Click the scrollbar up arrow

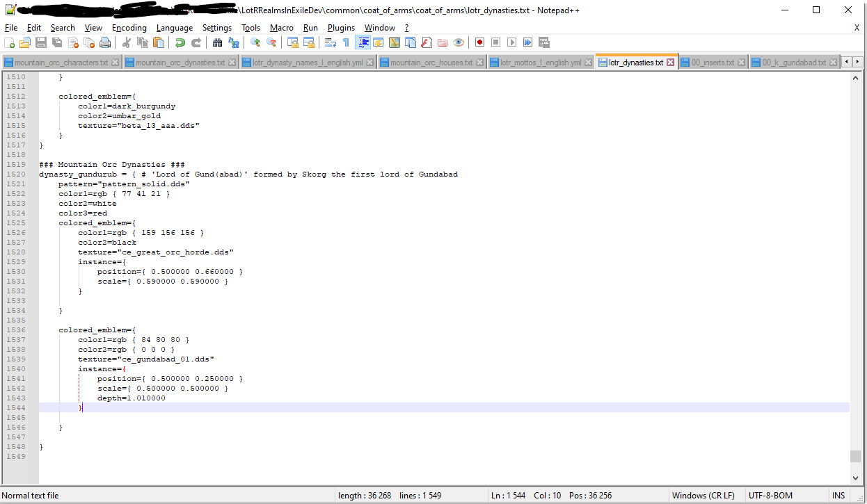(x=855, y=77)
